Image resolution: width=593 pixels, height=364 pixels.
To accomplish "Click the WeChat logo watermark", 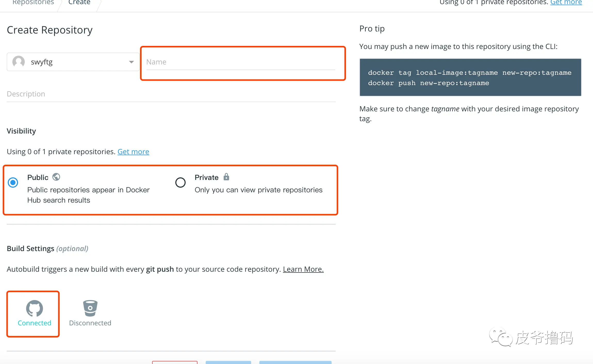I will 500,337.
